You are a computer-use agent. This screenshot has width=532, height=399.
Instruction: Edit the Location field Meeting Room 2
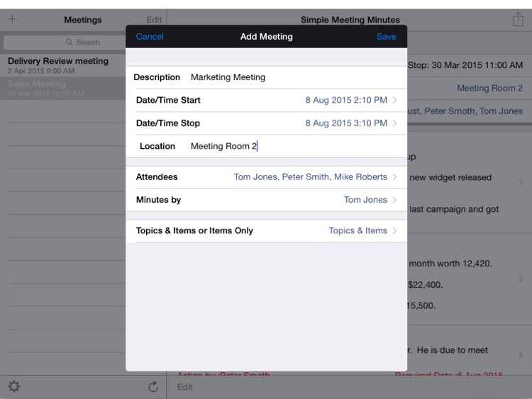point(224,146)
